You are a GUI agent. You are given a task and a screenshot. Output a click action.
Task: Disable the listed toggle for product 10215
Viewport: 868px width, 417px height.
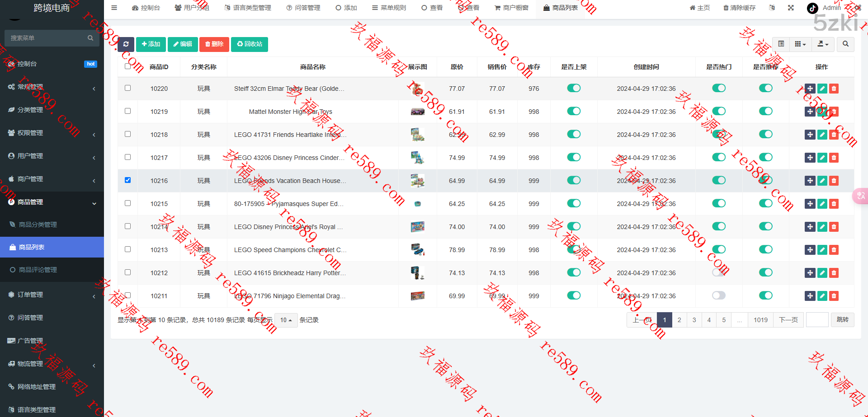(574, 203)
